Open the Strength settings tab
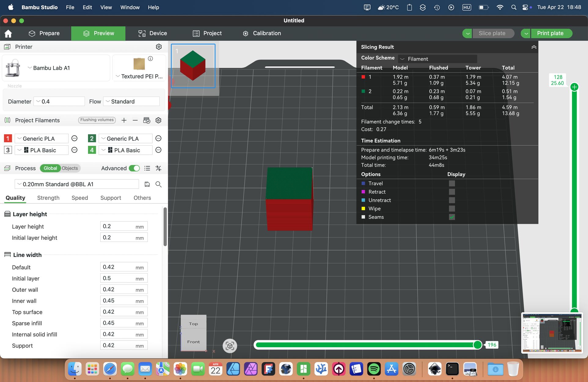Image resolution: width=588 pixels, height=382 pixels. click(x=48, y=198)
